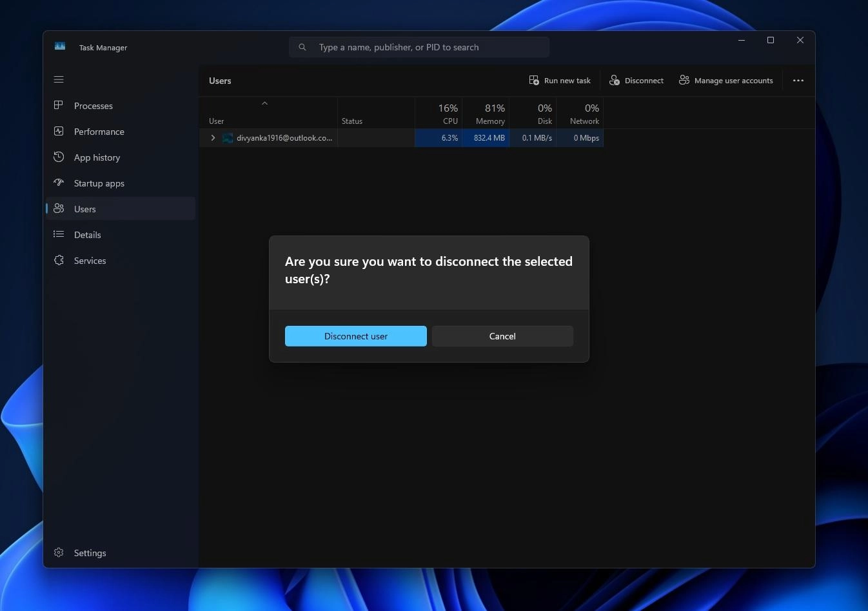Open Task Manager Settings
The image size is (868, 611).
coord(90,552)
